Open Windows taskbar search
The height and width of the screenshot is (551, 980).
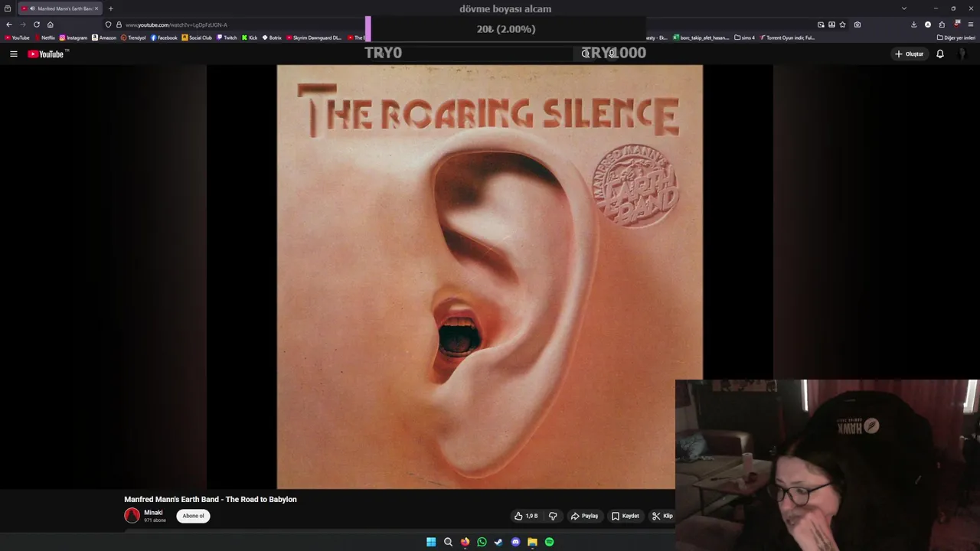(448, 542)
